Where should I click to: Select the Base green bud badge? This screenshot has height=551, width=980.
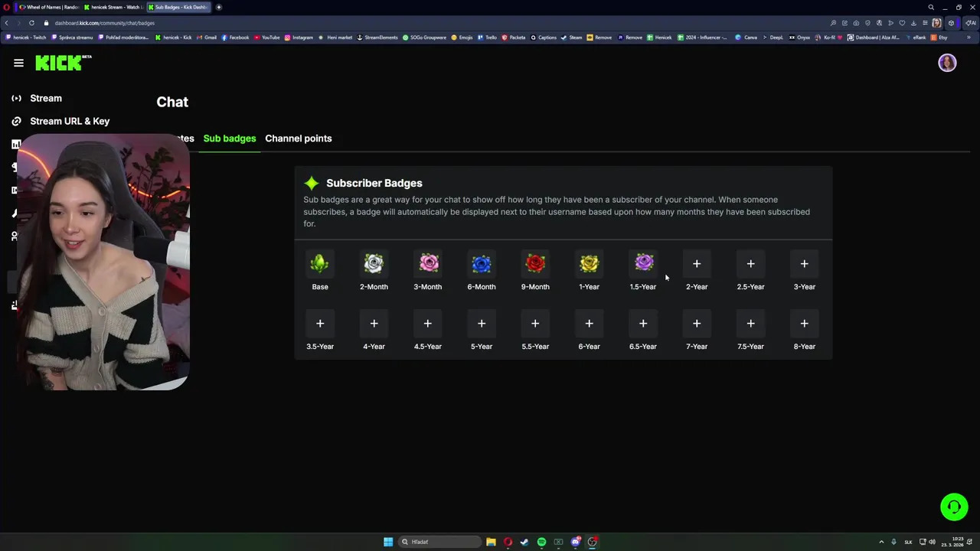pos(320,264)
